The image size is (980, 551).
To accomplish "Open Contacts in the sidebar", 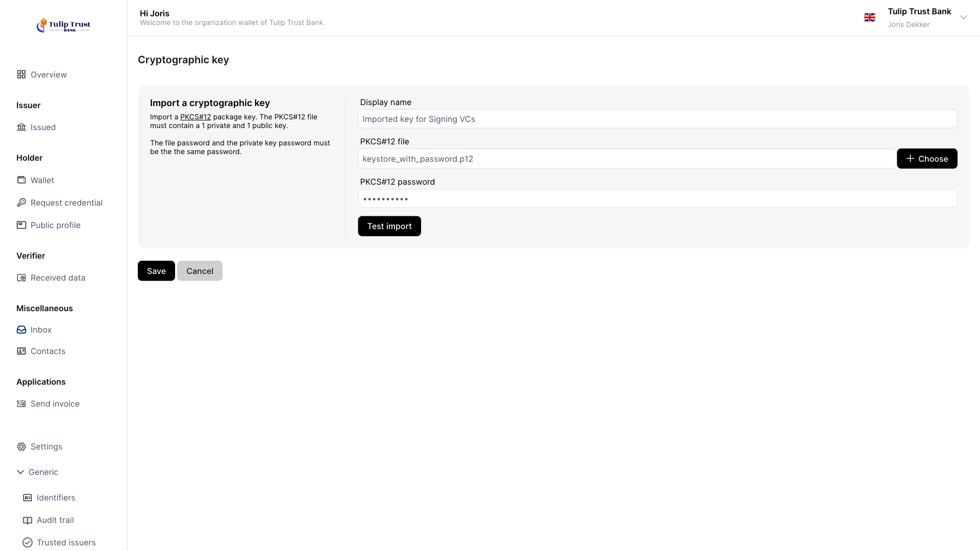I will [x=47, y=351].
